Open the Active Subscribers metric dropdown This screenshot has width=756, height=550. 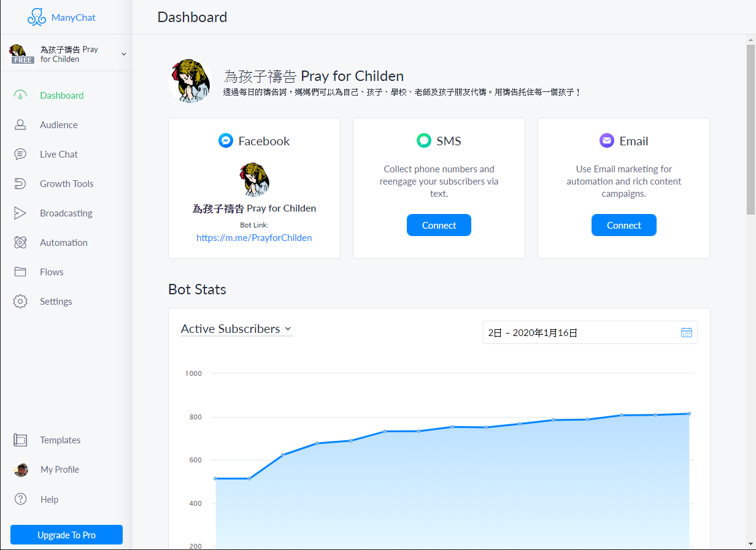coord(236,329)
